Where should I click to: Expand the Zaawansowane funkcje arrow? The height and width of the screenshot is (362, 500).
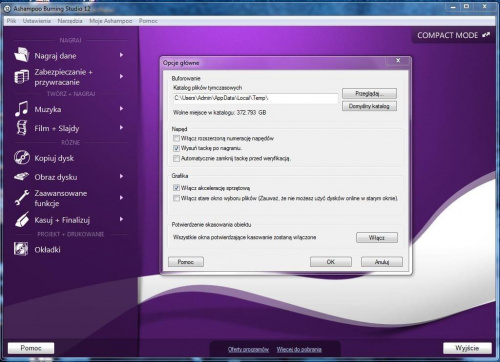click(x=122, y=198)
